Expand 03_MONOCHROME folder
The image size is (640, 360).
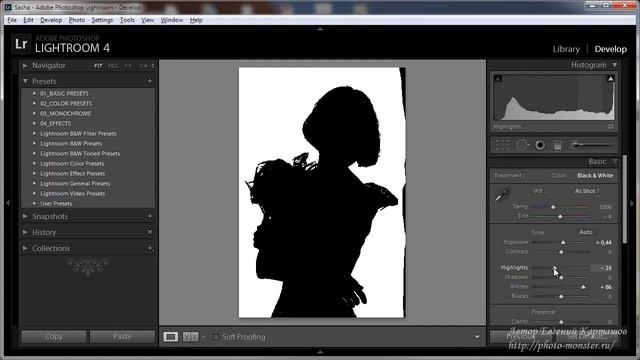tap(34, 113)
